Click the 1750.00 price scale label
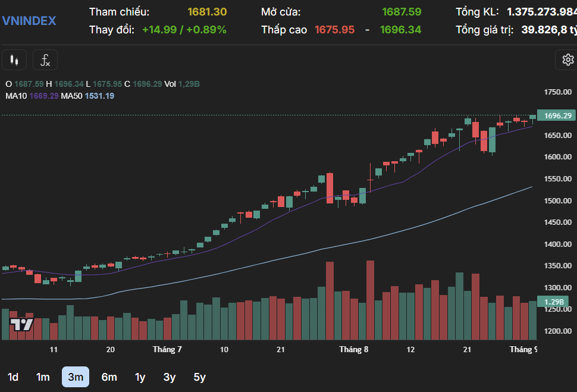The width and height of the screenshot is (577, 392). point(558,92)
